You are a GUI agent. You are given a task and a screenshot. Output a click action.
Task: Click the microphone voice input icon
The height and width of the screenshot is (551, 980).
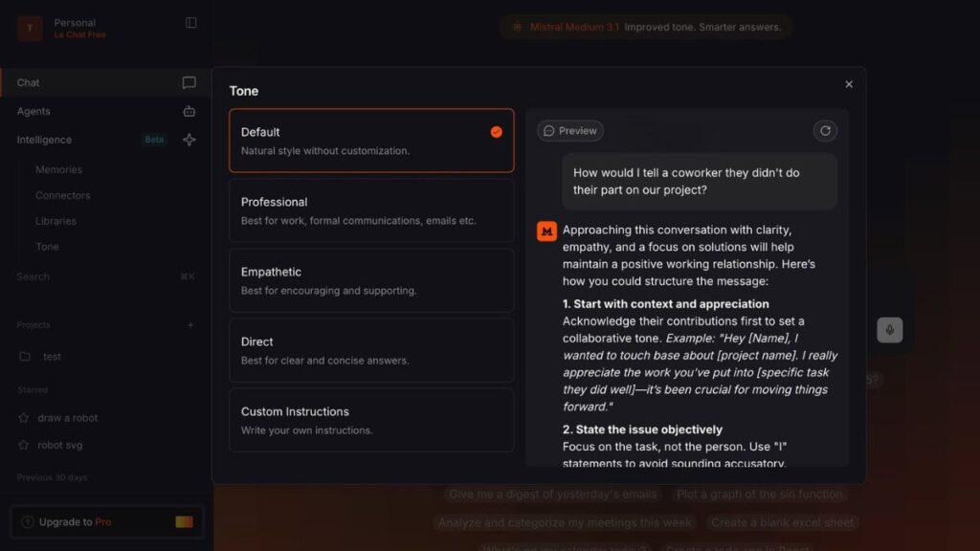pyautogui.click(x=889, y=330)
